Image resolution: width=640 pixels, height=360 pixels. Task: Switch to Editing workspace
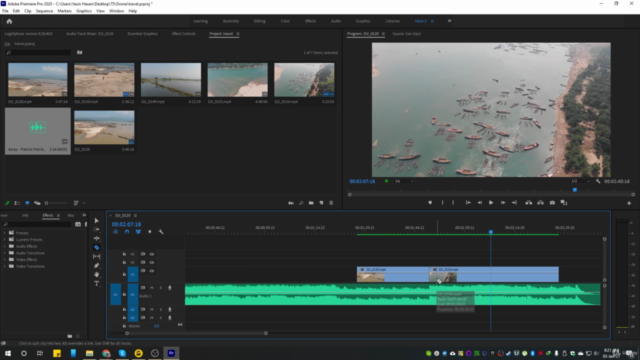pos(259,21)
